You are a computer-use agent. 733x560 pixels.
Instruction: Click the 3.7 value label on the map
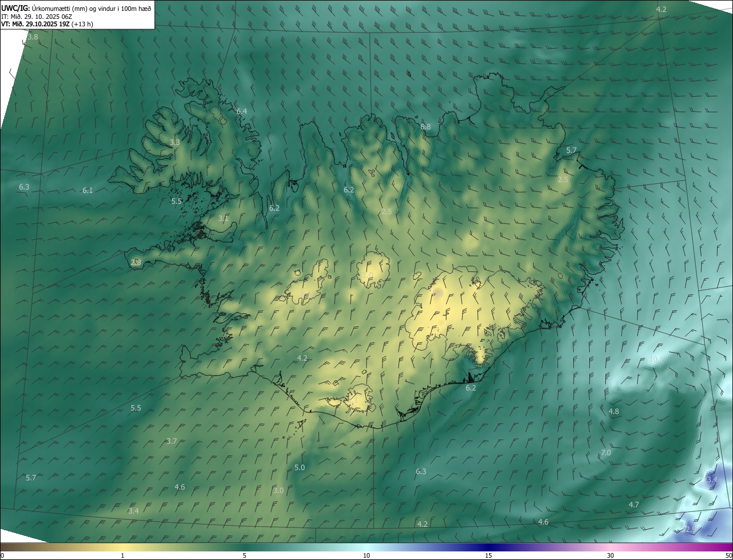click(x=171, y=441)
